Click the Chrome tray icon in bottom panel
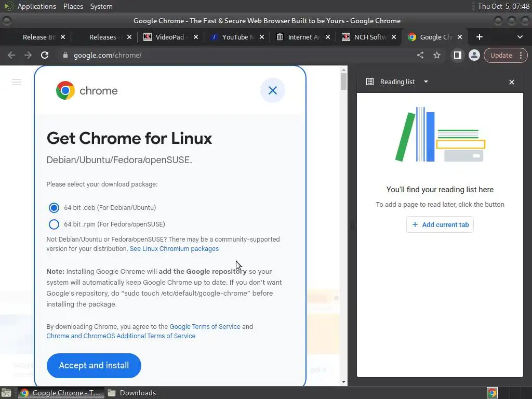532x399 pixels. point(492,393)
